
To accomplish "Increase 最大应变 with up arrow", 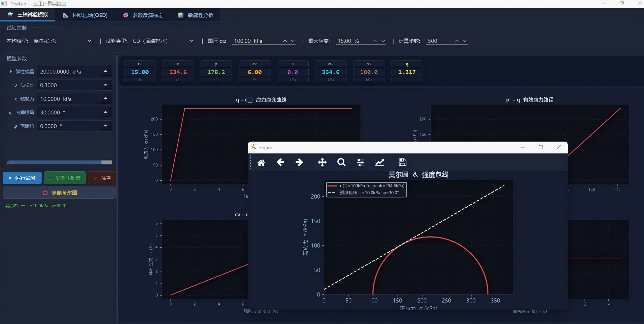I will (x=375, y=41).
